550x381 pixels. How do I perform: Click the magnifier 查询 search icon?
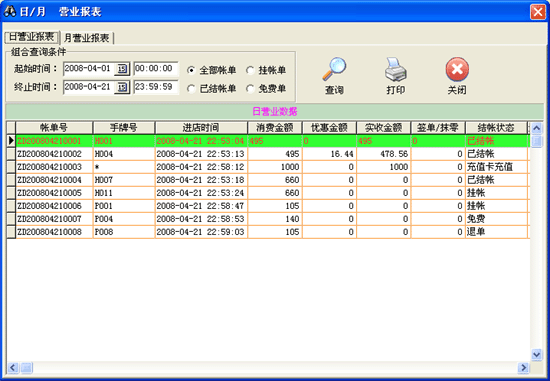point(334,69)
